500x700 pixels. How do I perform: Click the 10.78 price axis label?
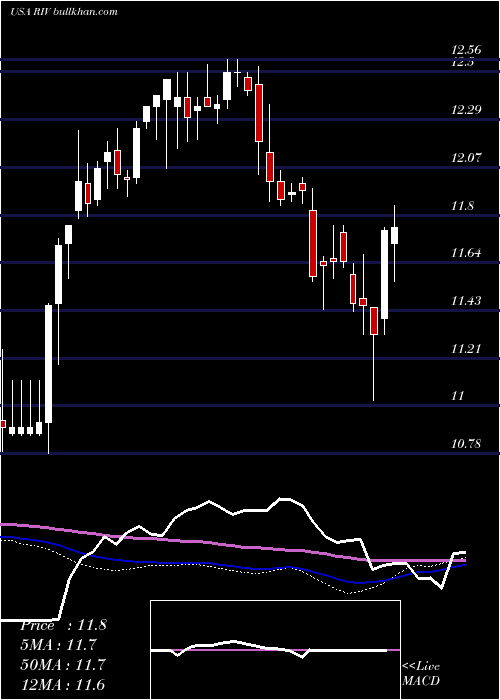[x=466, y=443]
